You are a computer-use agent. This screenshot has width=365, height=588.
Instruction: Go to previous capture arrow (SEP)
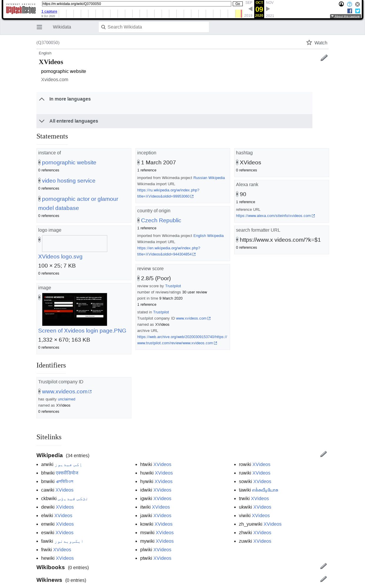tap(250, 9)
